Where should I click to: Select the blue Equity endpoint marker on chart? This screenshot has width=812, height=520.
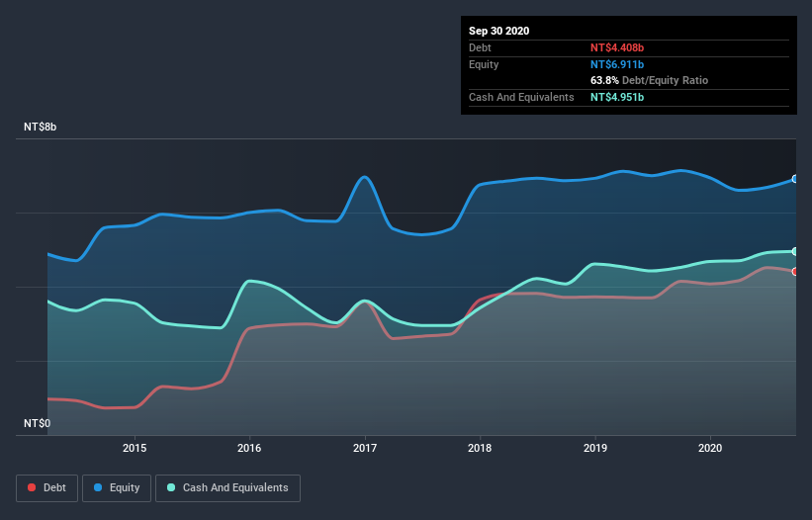(795, 179)
